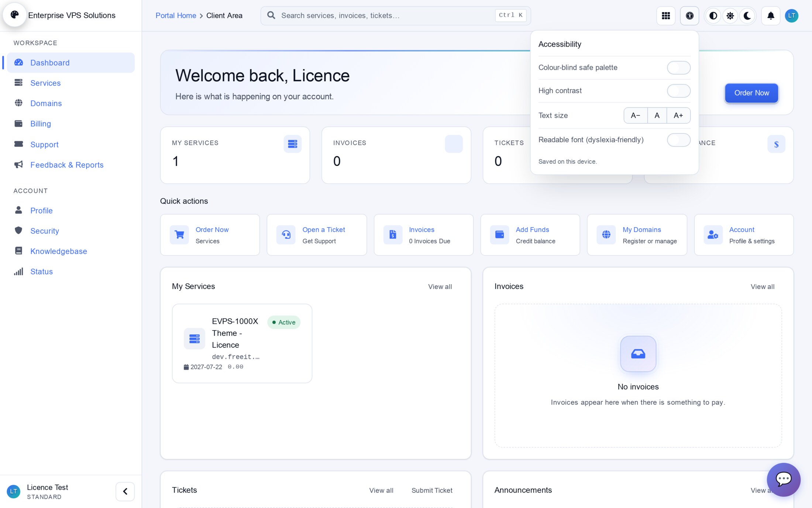Open the live chat bubble
The height and width of the screenshot is (508, 812).
[x=784, y=480]
